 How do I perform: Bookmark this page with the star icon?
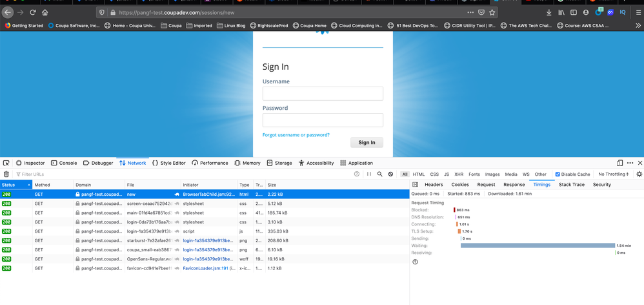click(492, 12)
